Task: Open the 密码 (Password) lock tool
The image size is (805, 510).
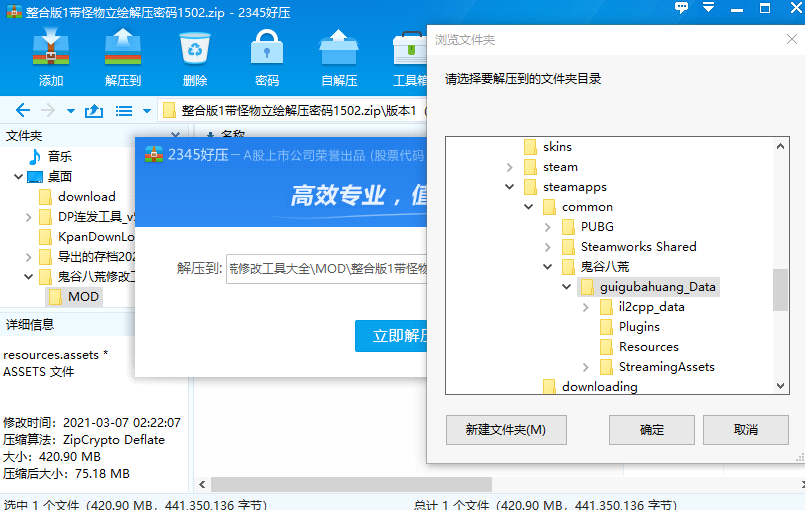Action: (266, 58)
